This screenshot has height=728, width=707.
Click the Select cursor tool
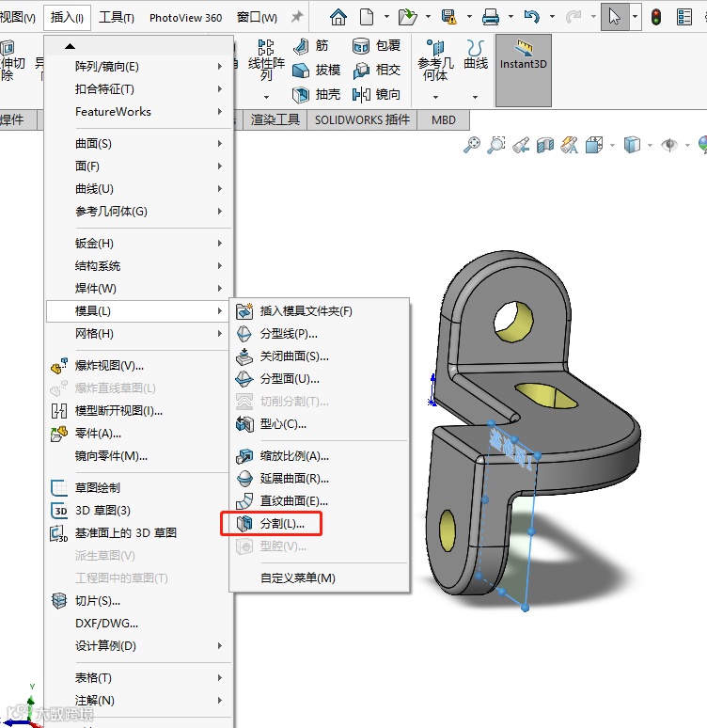[x=614, y=17]
